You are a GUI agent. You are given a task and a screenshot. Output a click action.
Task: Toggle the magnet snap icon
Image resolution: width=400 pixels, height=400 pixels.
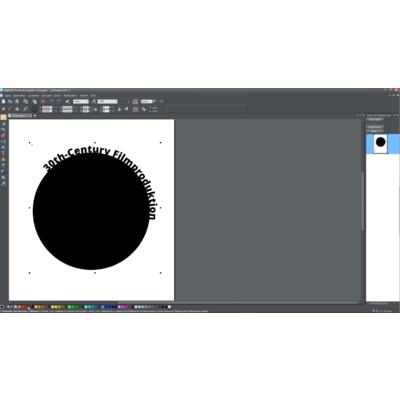click(x=135, y=101)
